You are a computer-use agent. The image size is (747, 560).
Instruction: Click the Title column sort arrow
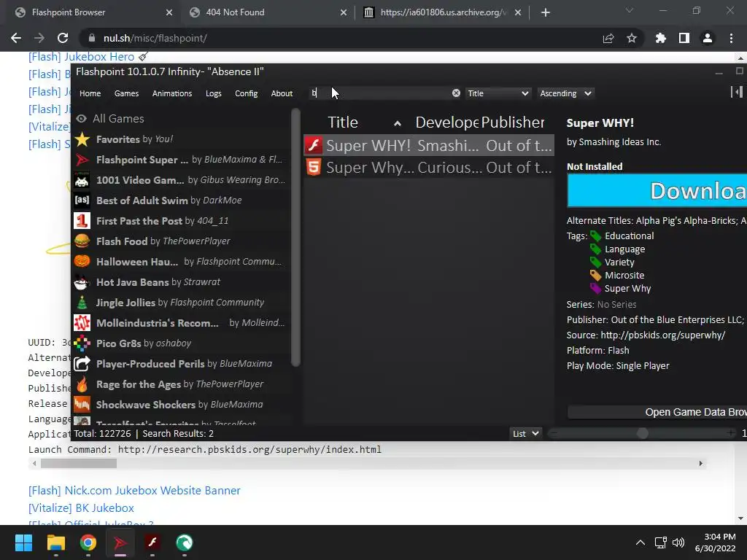pyautogui.click(x=398, y=124)
